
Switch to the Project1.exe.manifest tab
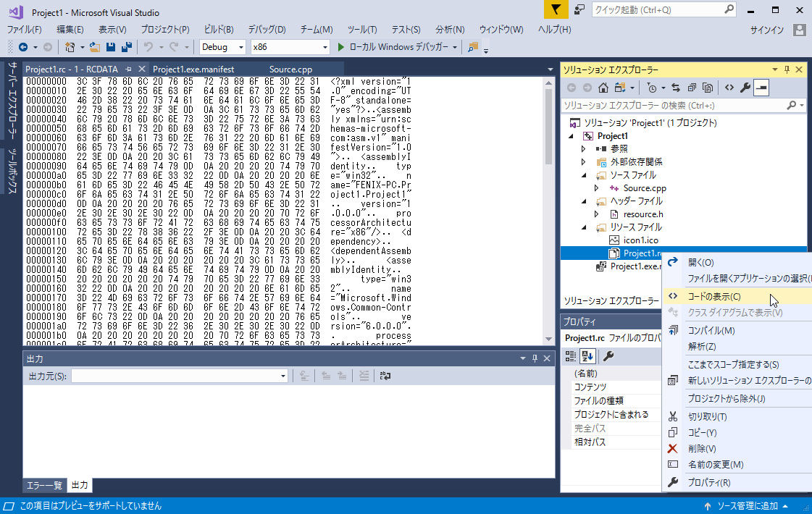coord(193,69)
